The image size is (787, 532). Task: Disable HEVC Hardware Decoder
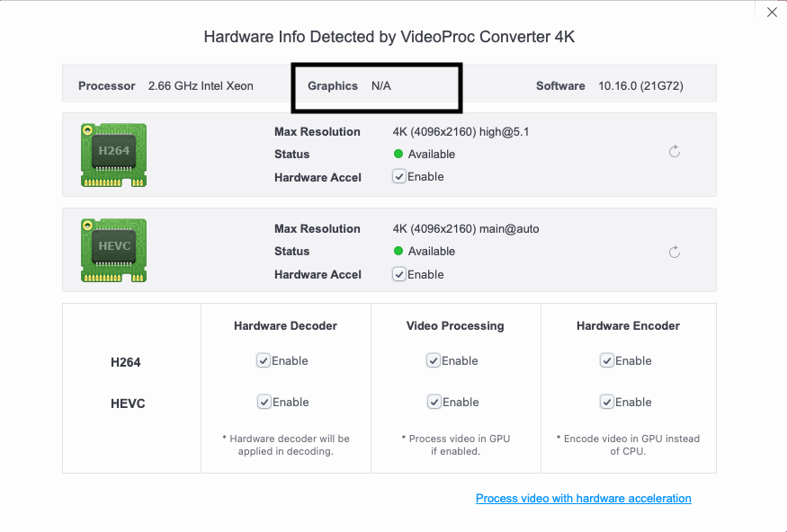(264, 402)
